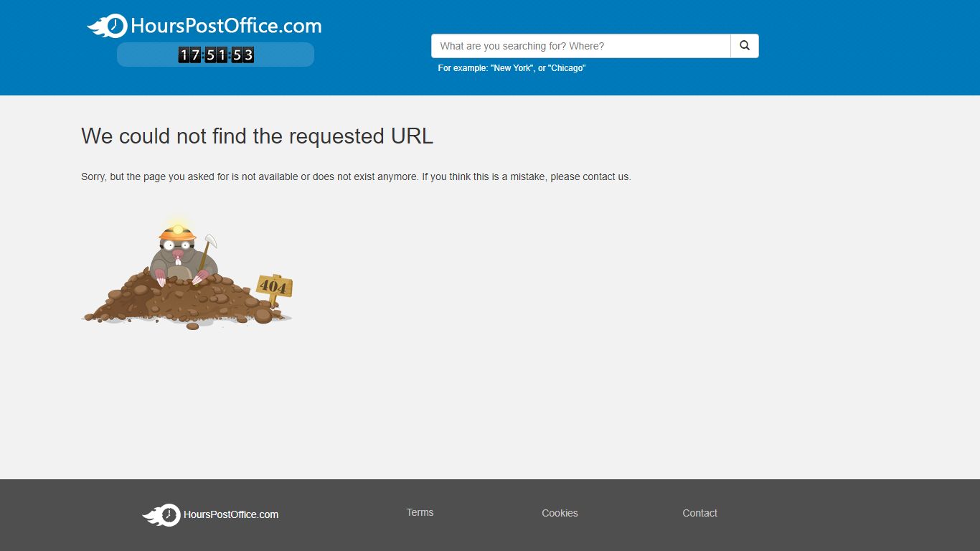Click "contact us" in the error message

(606, 176)
